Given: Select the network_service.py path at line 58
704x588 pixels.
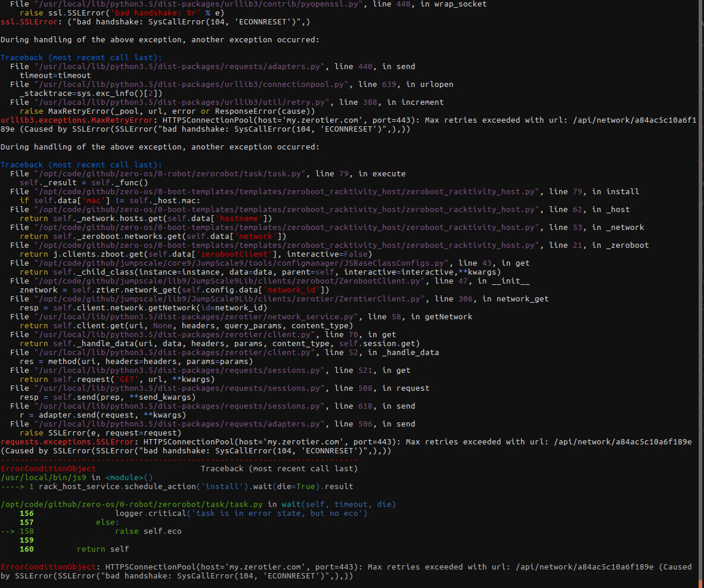Looking at the screenshot, I should coord(197,316).
